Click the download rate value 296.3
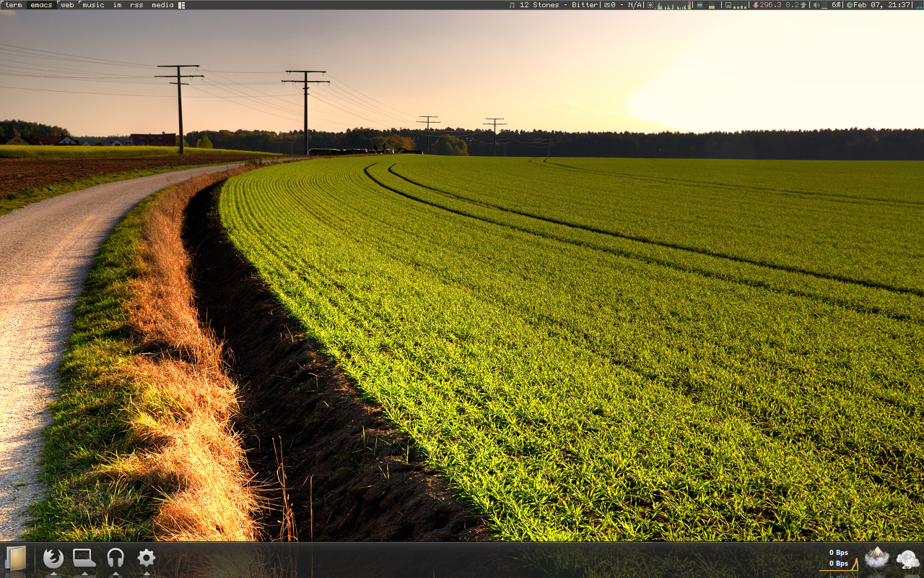The image size is (924, 578). pos(770,5)
